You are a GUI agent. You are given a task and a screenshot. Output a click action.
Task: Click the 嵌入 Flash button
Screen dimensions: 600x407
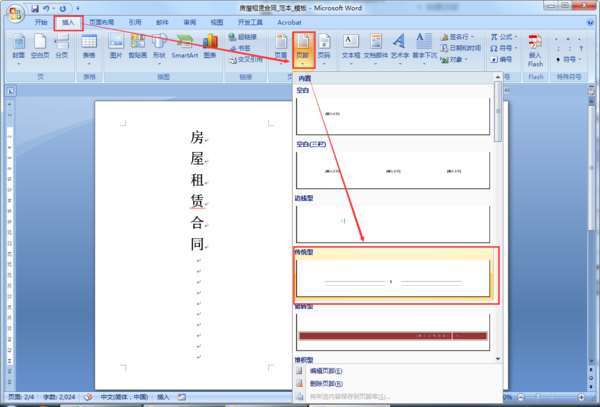pos(535,50)
